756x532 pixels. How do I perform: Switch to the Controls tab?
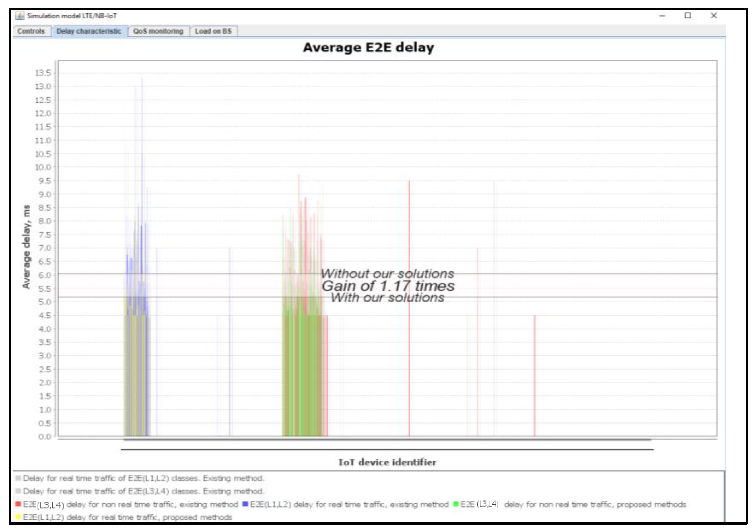pyautogui.click(x=31, y=31)
